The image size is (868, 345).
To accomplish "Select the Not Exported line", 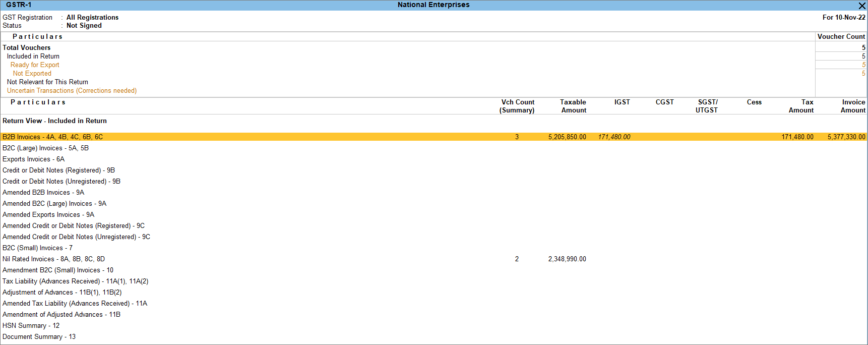I will point(32,73).
